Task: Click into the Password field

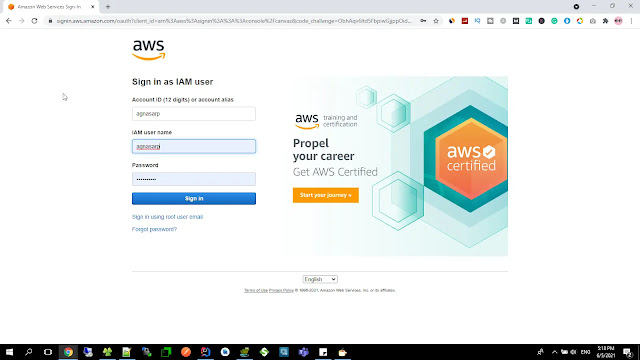Action: point(194,179)
